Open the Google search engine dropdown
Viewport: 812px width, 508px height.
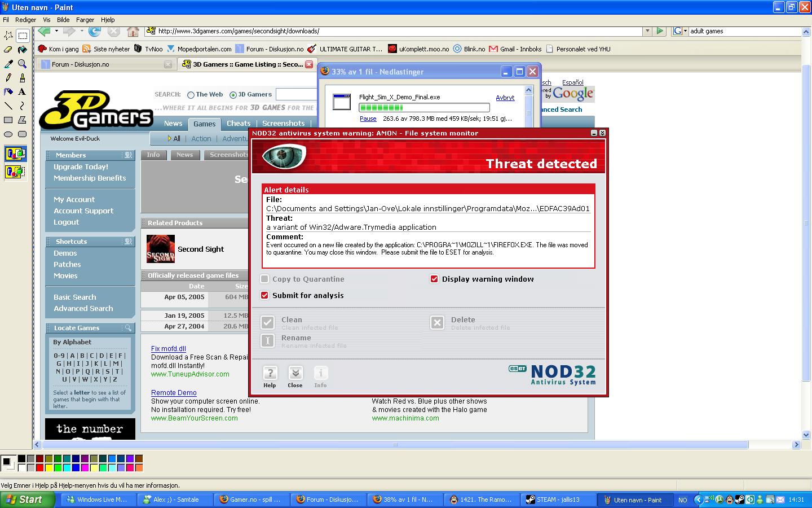681,31
